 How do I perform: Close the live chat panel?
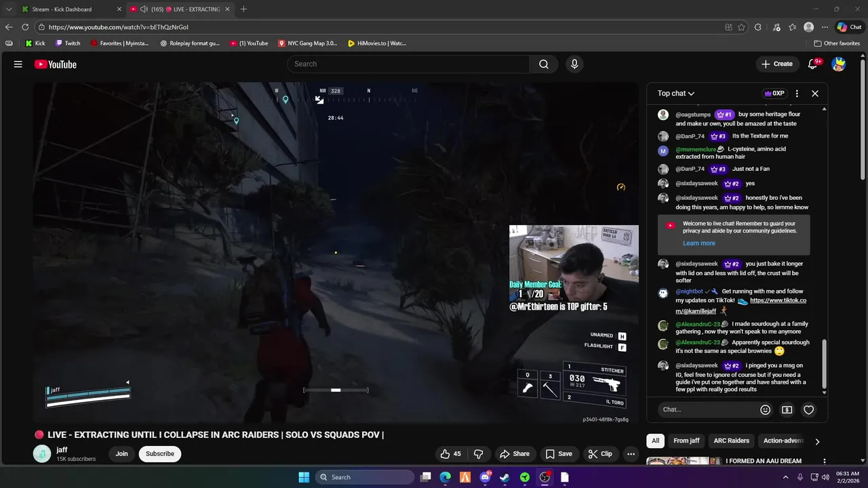tap(815, 94)
